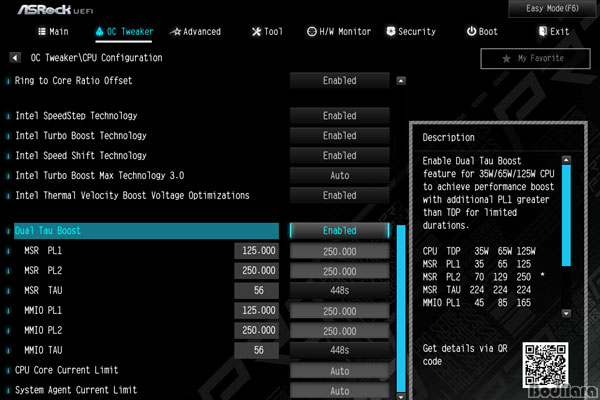600x400 pixels.
Task: Open the Advanced tab
Action: tap(196, 32)
